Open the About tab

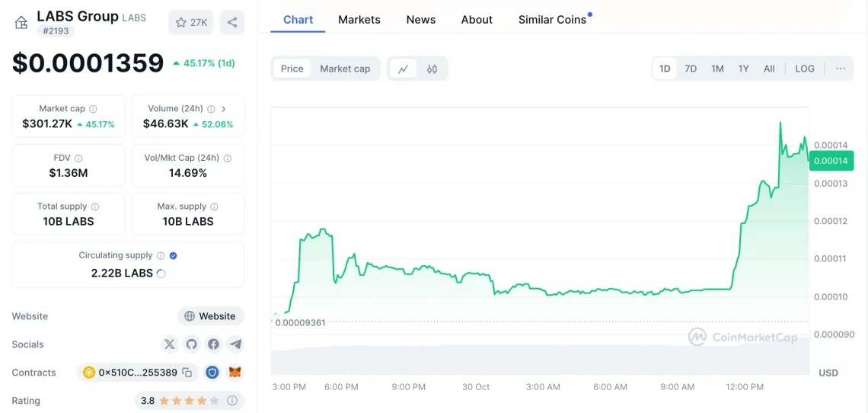[477, 20]
